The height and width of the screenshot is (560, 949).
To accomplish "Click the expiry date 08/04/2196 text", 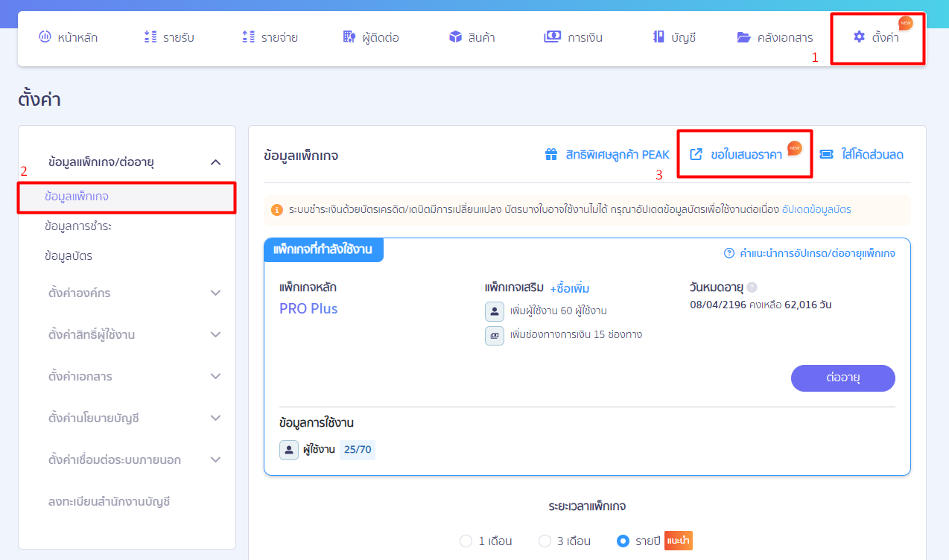I will click(718, 304).
